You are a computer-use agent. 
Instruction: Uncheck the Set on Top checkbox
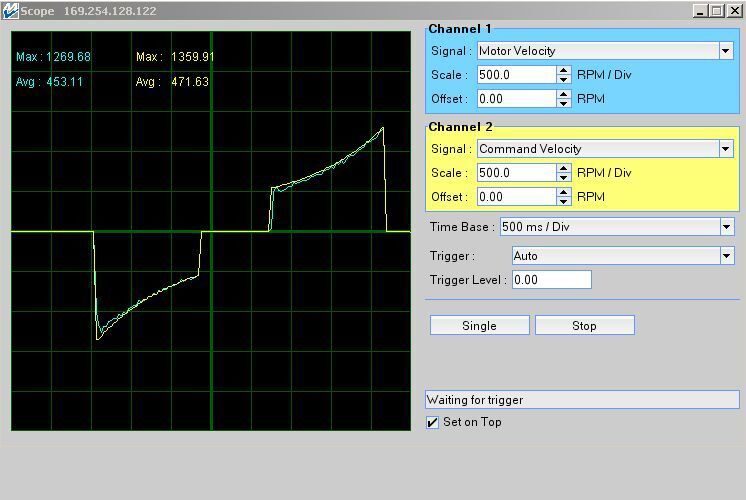coord(432,422)
